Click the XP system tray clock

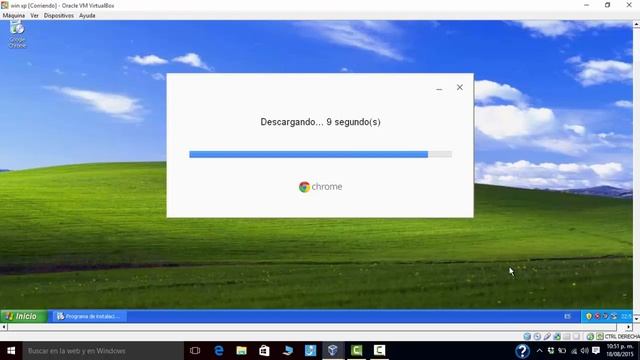[626, 316]
